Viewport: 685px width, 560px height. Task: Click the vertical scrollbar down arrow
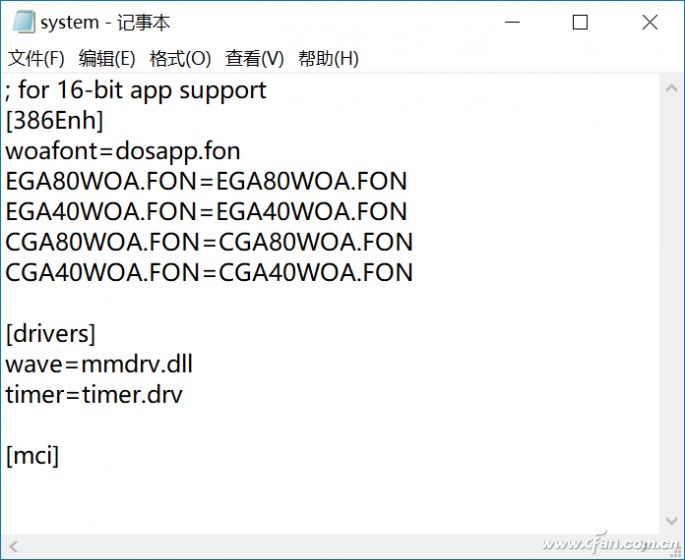tap(671, 520)
